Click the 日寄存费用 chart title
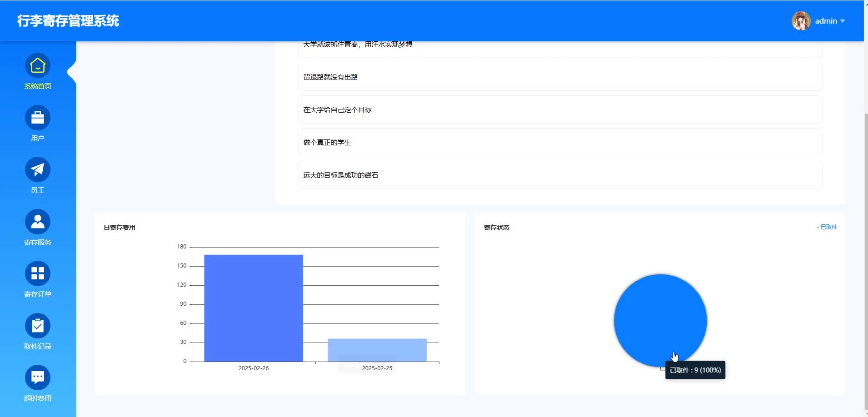The image size is (868, 417). [120, 228]
